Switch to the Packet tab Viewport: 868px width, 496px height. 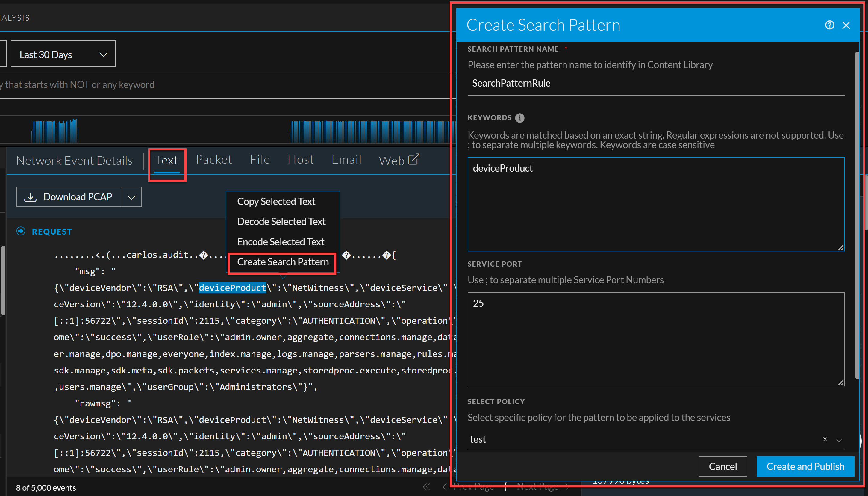213,159
